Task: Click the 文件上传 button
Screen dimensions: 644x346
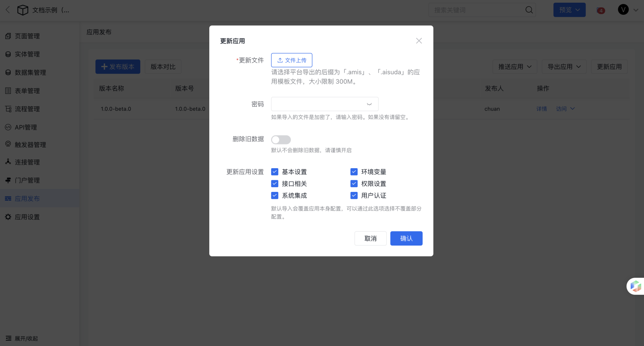Action: click(291, 60)
